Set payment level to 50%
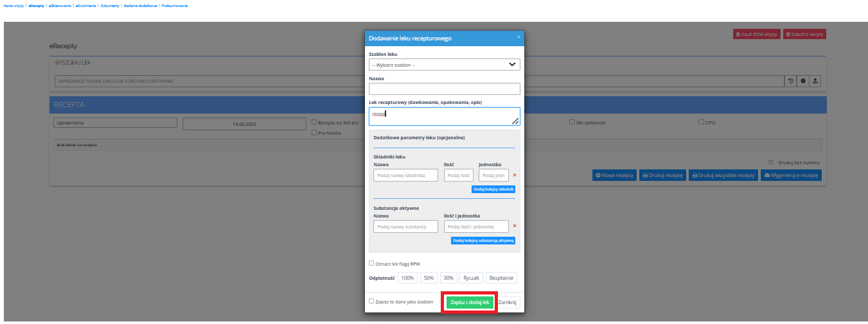868x324 pixels. point(429,278)
